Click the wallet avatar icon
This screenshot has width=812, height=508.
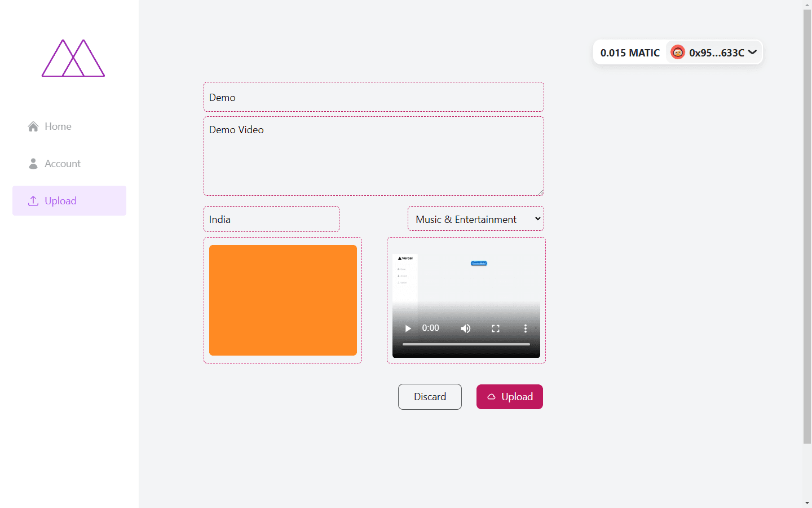pyautogui.click(x=678, y=52)
